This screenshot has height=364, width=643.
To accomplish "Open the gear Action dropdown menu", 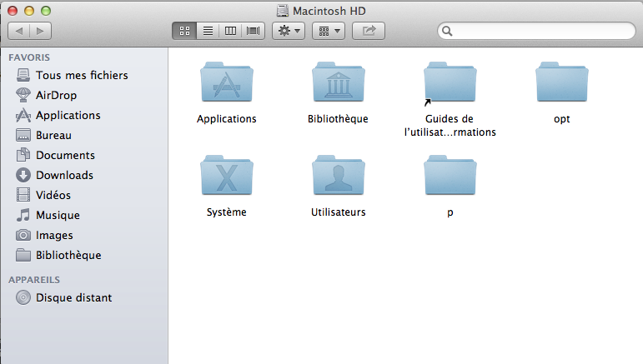I will tap(289, 31).
